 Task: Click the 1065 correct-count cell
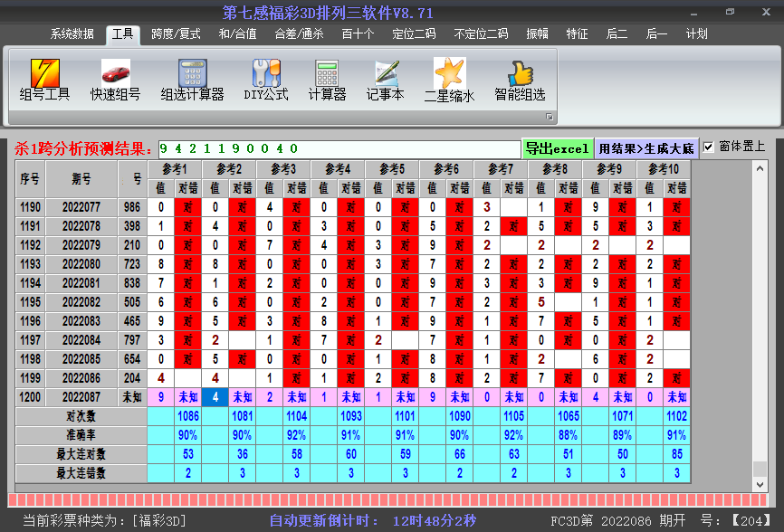tap(569, 416)
